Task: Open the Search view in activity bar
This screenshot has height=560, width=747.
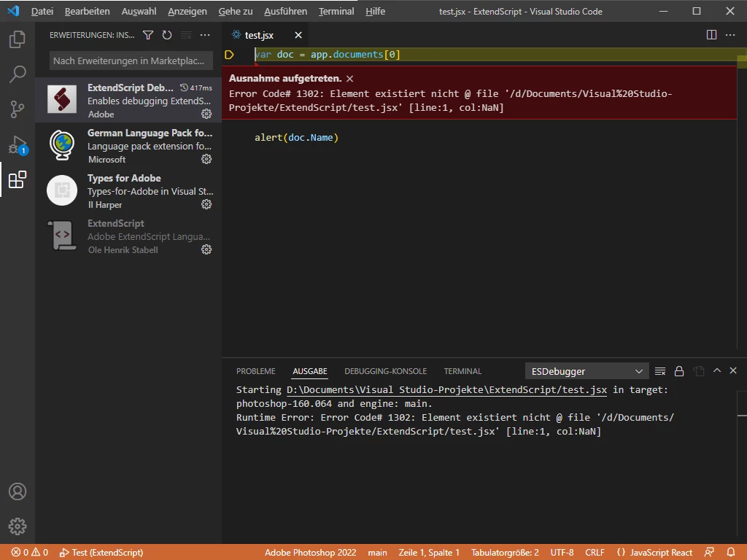Action: (x=18, y=74)
